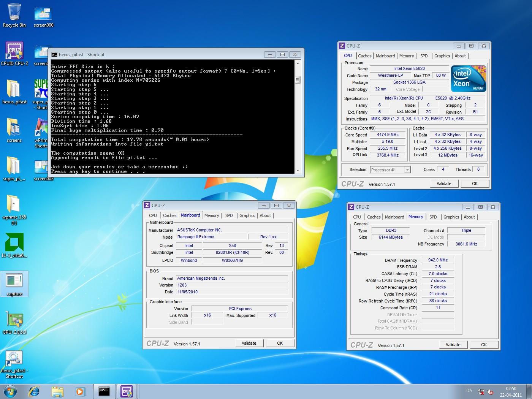Select the Memory Size 6144 MBytes value
The image size is (532, 399).
pyautogui.click(x=390, y=237)
